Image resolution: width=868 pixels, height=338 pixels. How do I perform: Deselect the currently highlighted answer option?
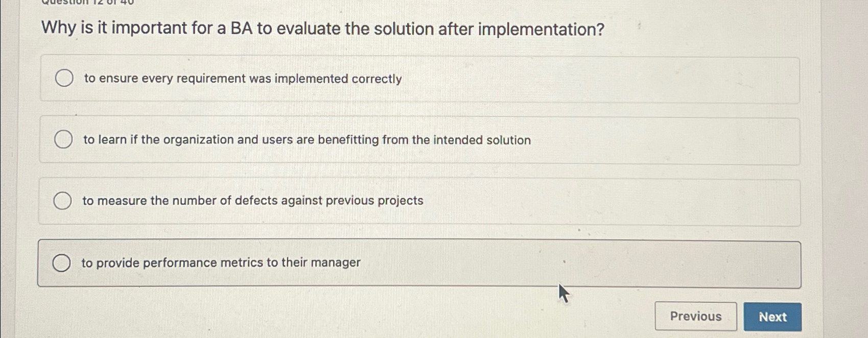61,262
